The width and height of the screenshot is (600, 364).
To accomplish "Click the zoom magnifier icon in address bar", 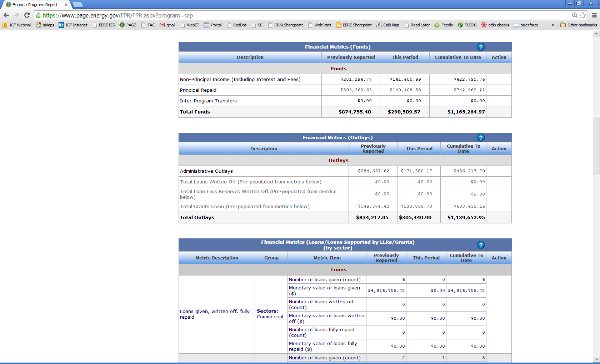I will pos(575,15).
